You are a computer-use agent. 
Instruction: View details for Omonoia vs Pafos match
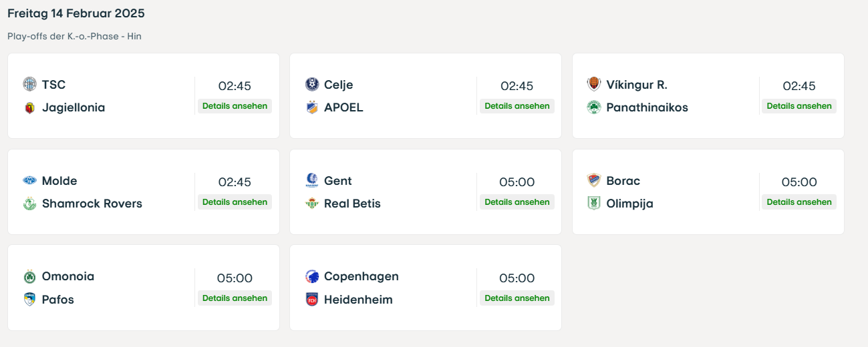235,298
